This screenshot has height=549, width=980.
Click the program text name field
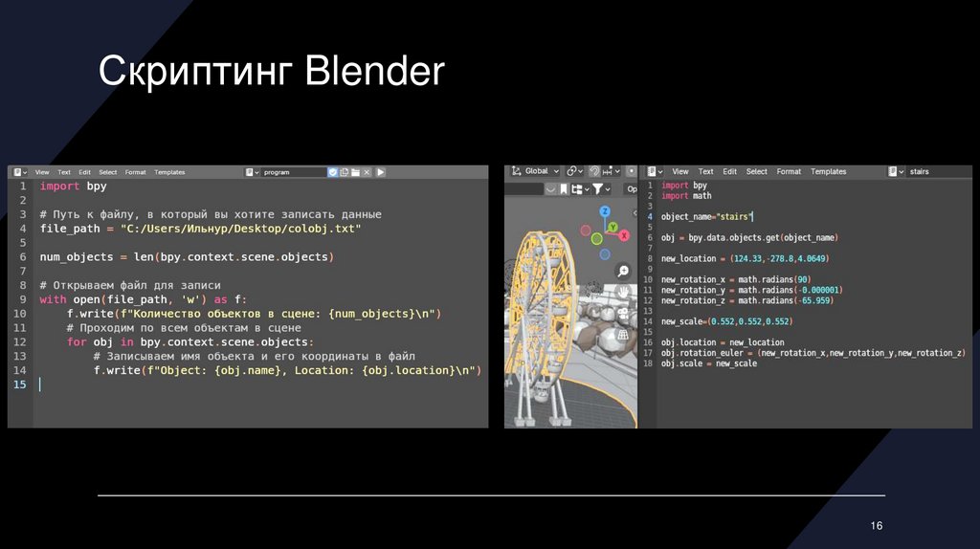pos(294,172)
